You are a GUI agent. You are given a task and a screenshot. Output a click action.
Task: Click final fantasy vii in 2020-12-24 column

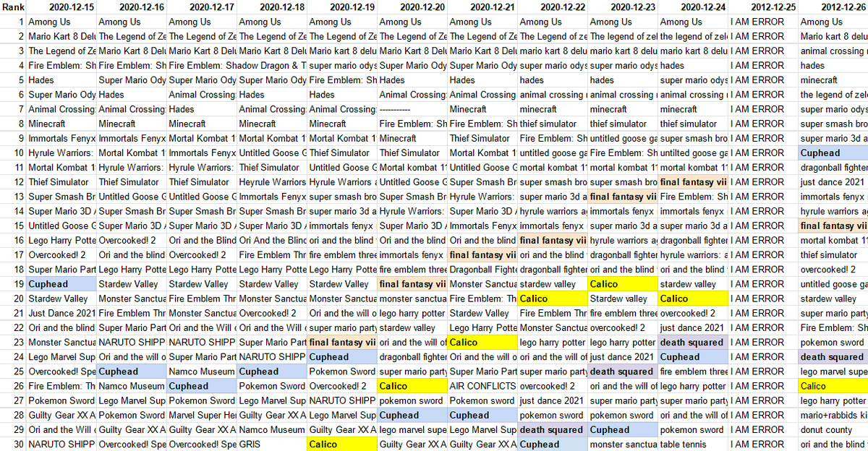click(693, 182)
